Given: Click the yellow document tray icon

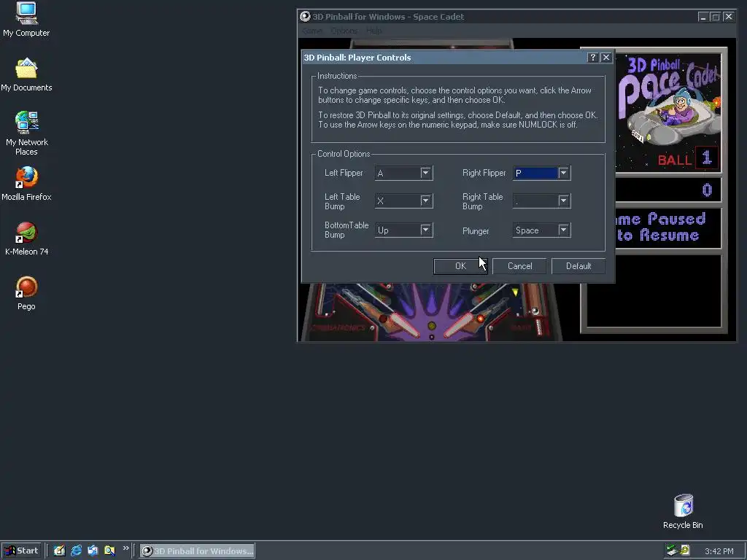Looking at the screenshot, I should (x=684, y=551).
